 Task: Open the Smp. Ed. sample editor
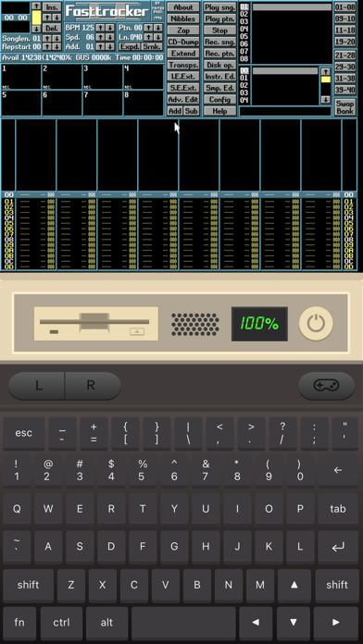click(x=220, y=88)
